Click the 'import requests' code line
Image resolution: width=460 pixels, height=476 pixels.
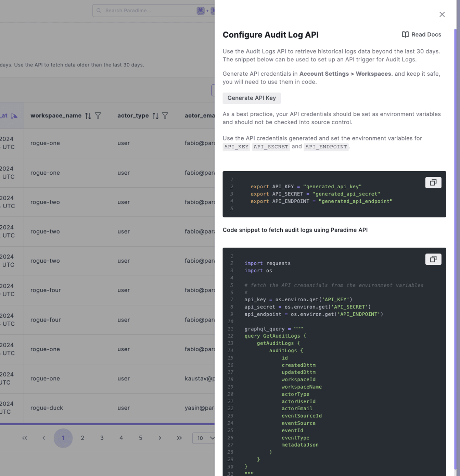coord(267,263)
